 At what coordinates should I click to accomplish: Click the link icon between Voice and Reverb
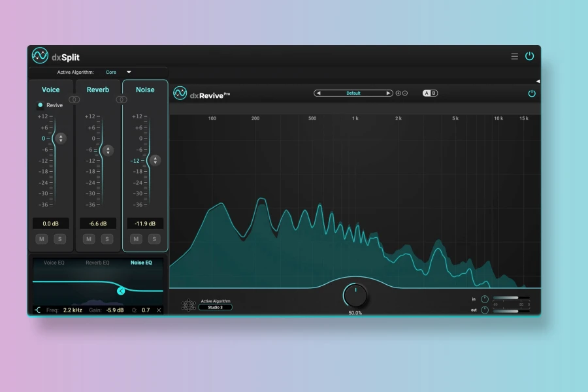[x=74, y=99]
